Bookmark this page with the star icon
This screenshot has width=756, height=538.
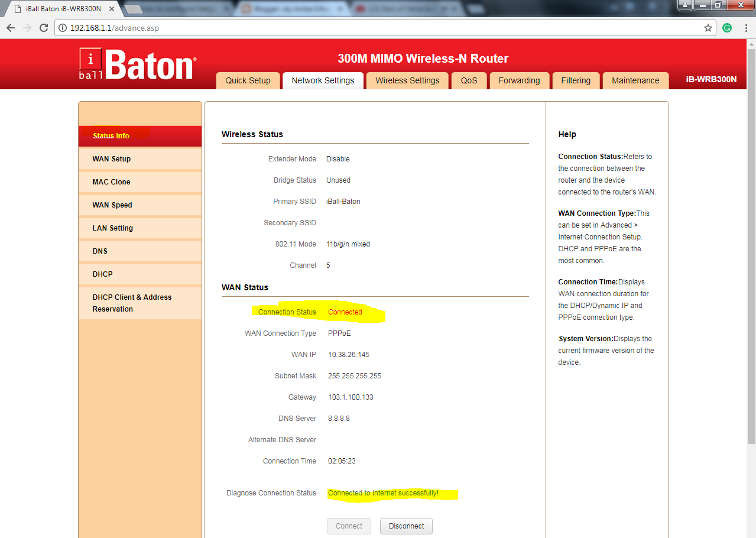(x=708, y=27)
